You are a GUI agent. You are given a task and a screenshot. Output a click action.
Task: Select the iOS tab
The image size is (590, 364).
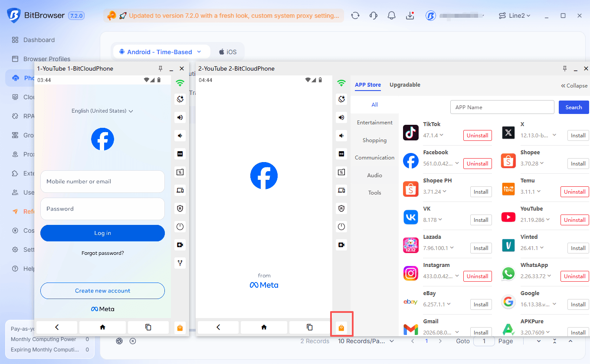227,52
